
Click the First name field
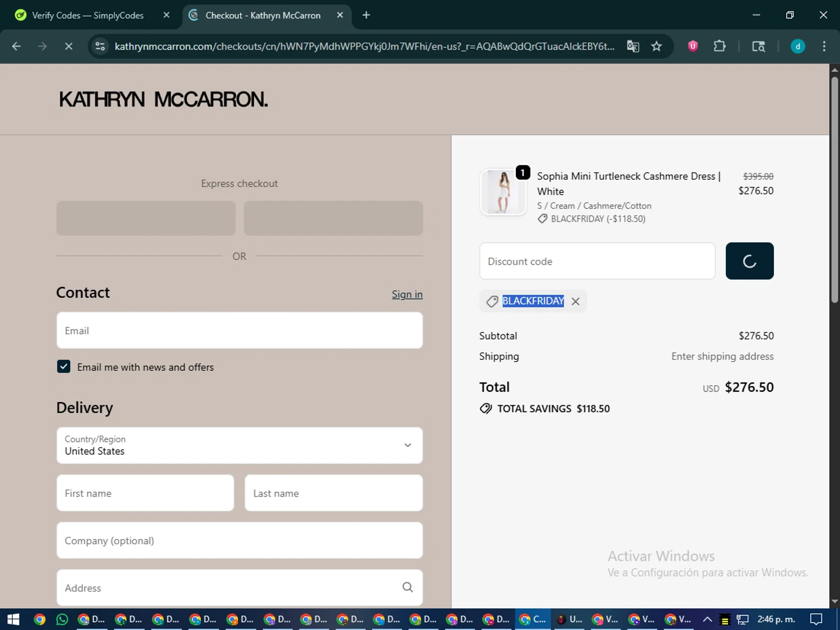[145, 493]
